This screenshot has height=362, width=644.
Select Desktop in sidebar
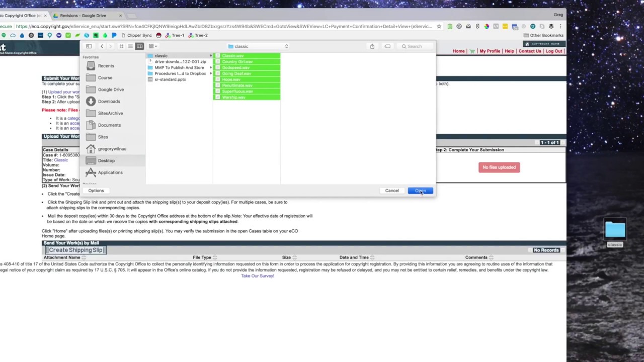coord(106,160)
